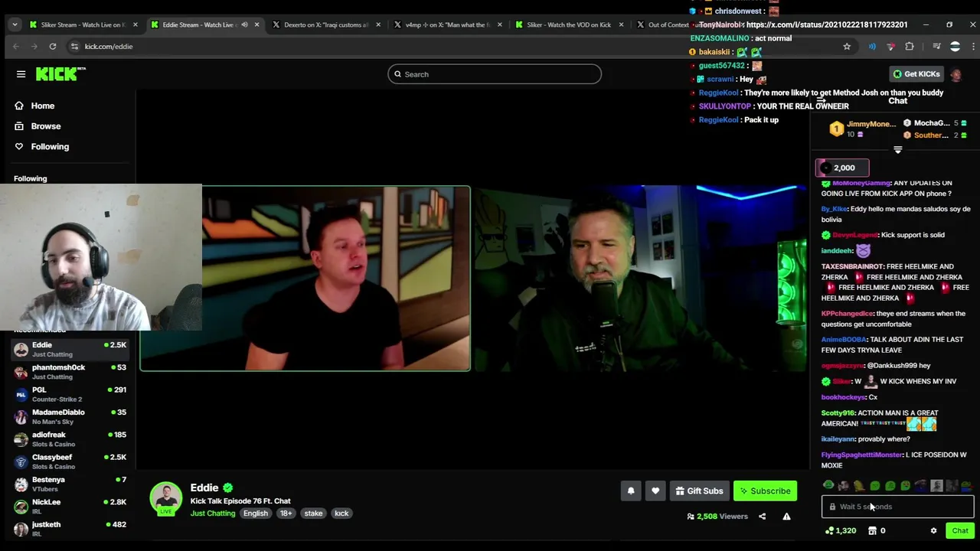This screenshot has width=980, height=551.
Task: Click Eddie's channel avatar with LIVE badge
Action: [166, 498]
